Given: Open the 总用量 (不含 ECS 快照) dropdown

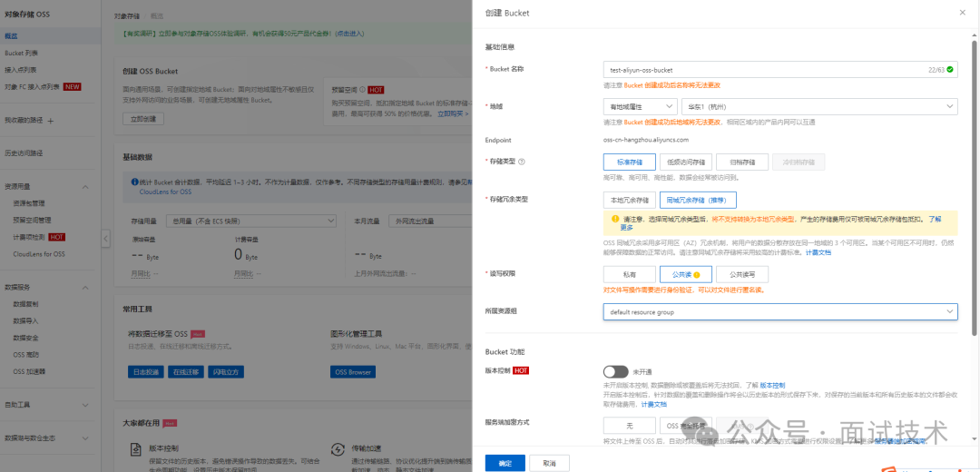Looking at the screenshot, I should pyautogui.click(x=250, y=221).
